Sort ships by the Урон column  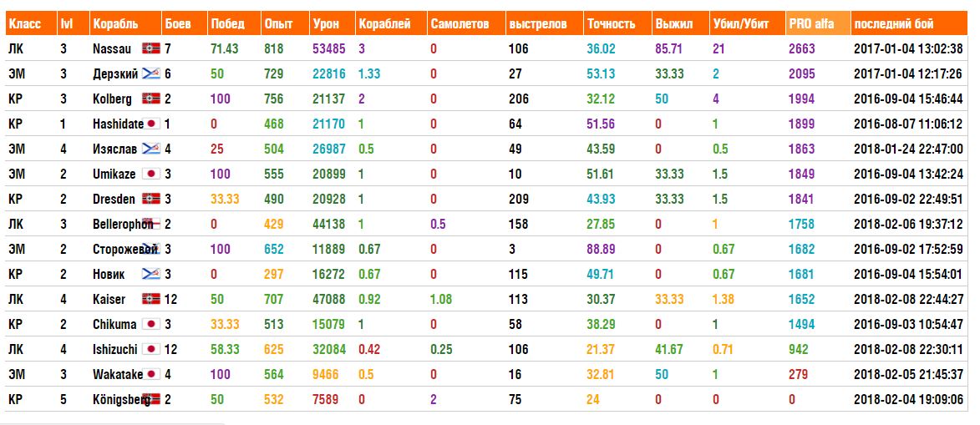click(325, 24)
